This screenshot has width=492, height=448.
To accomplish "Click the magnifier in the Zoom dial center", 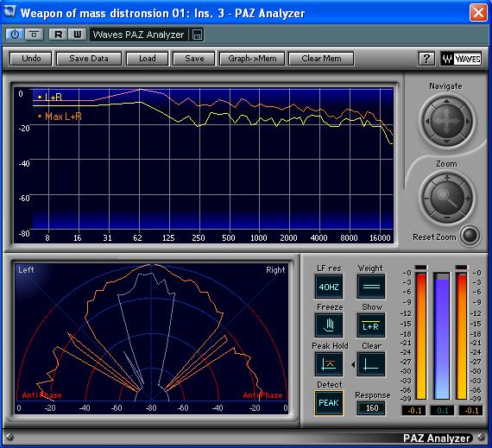I will click(x=447, y=199).
